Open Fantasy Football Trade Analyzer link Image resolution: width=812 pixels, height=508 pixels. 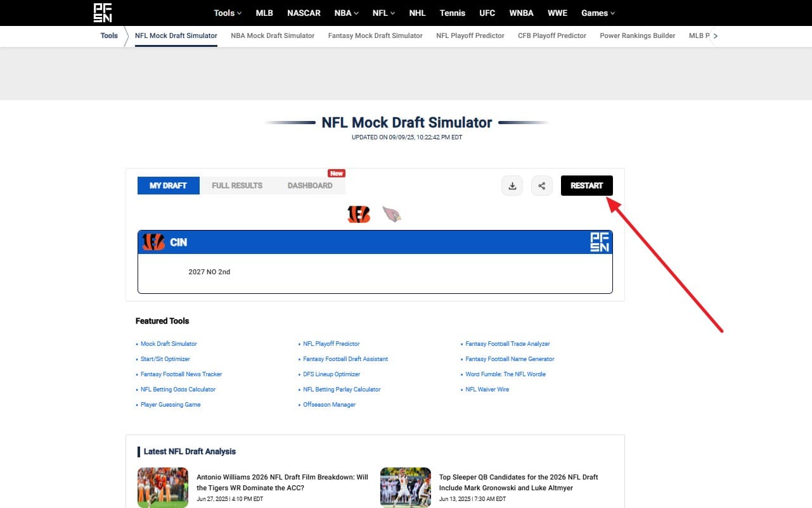click(x=508, y=344)
